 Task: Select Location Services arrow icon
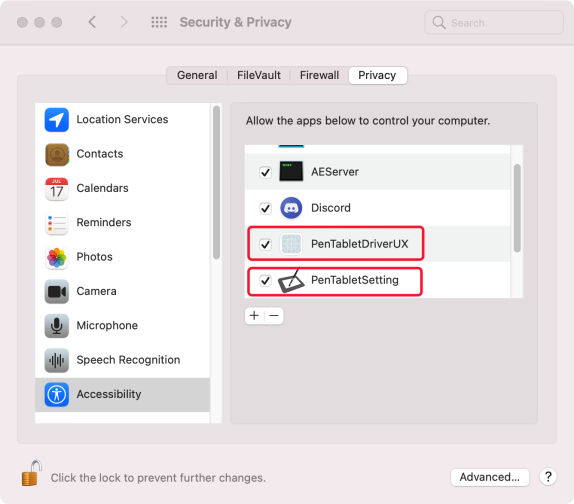[56, 120]
